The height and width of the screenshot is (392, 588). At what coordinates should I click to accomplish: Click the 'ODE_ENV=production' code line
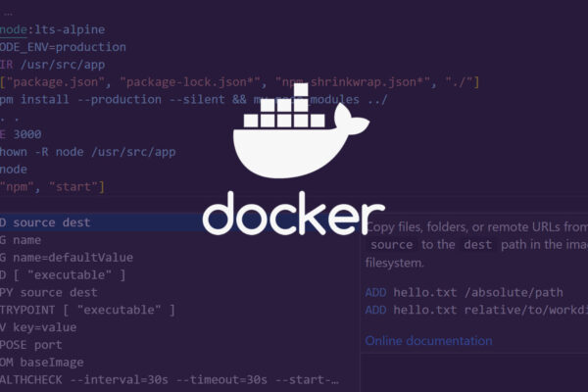pyautogui.click(x=63, y=47)
